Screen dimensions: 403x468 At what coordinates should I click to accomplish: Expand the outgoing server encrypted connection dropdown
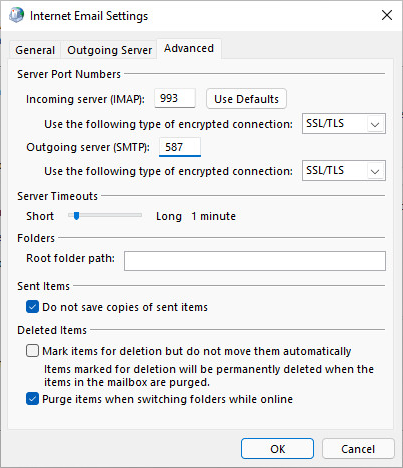click(x=344, y=171)
